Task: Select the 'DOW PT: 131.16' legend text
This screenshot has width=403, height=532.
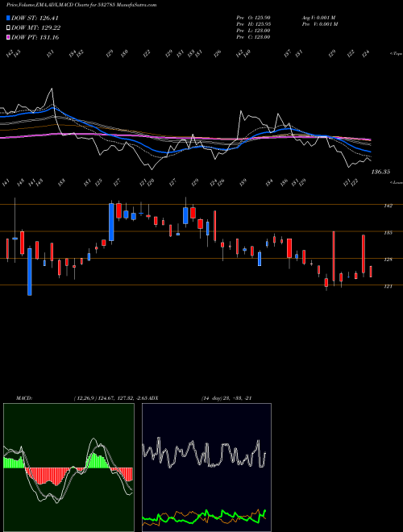Action: coord(35,37)
